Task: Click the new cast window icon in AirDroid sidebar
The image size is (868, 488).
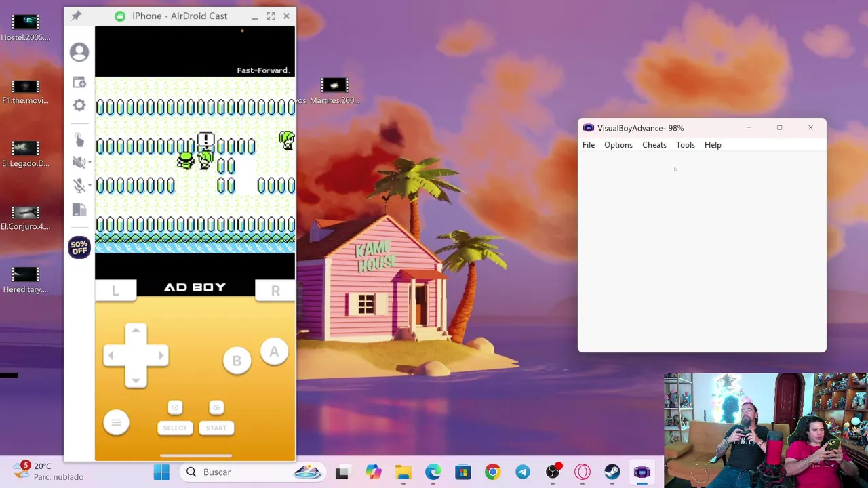Action: pyautogui.click(x=79, y=82)
